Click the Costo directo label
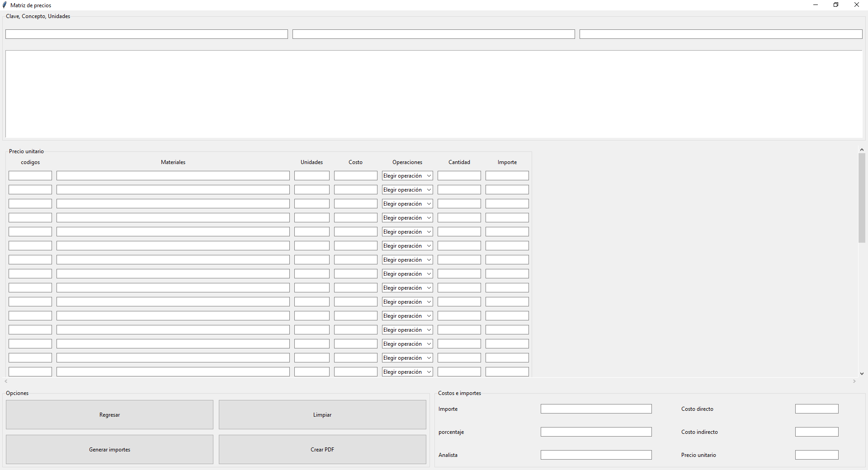The width and height of the screenshot is (868, 470). [x=697, y=409]
